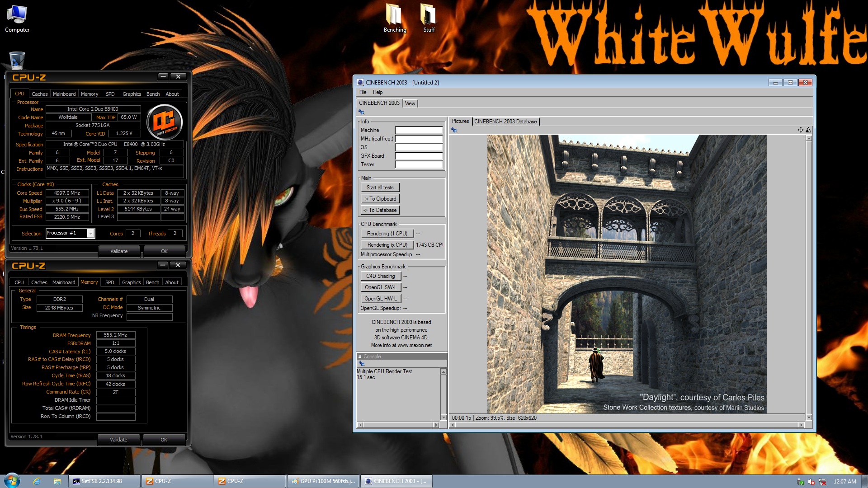Click the Super Overclock logo in CPU-Z

point(165,122)
